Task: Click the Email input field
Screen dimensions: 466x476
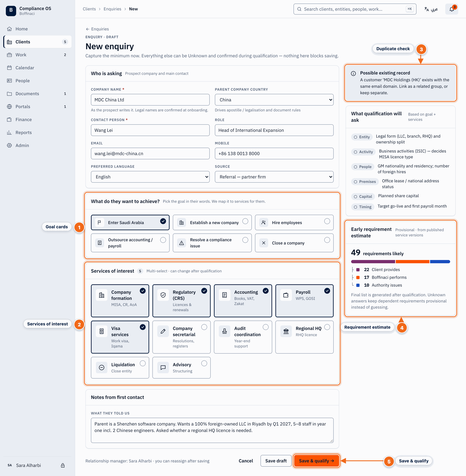Action: [150, 153]
